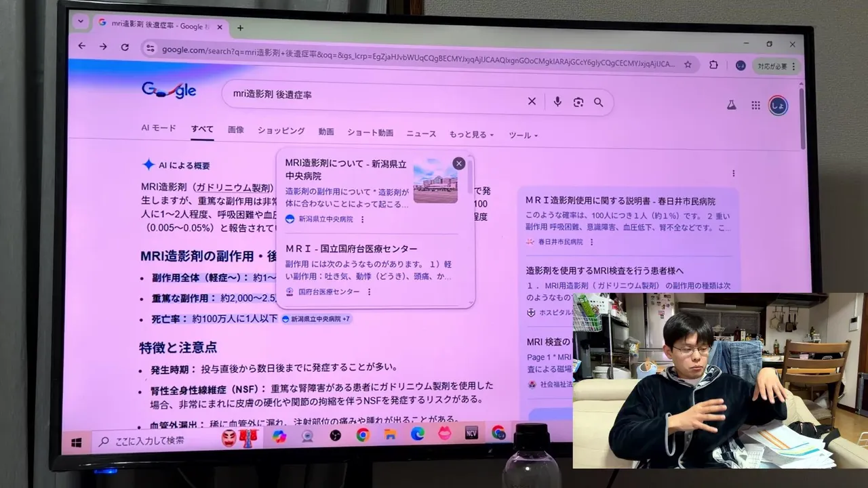Switch to the '動画' tab
Viewport: 868px width, 488px height.
click(x=326, y=132)
